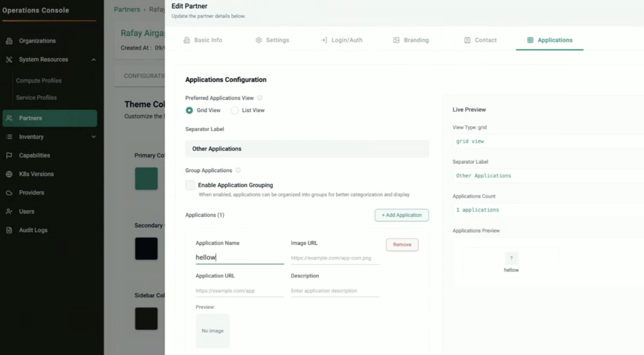Screen dimensions: 644x355
Task: Select the Grid View radio button
Action: 189,110
